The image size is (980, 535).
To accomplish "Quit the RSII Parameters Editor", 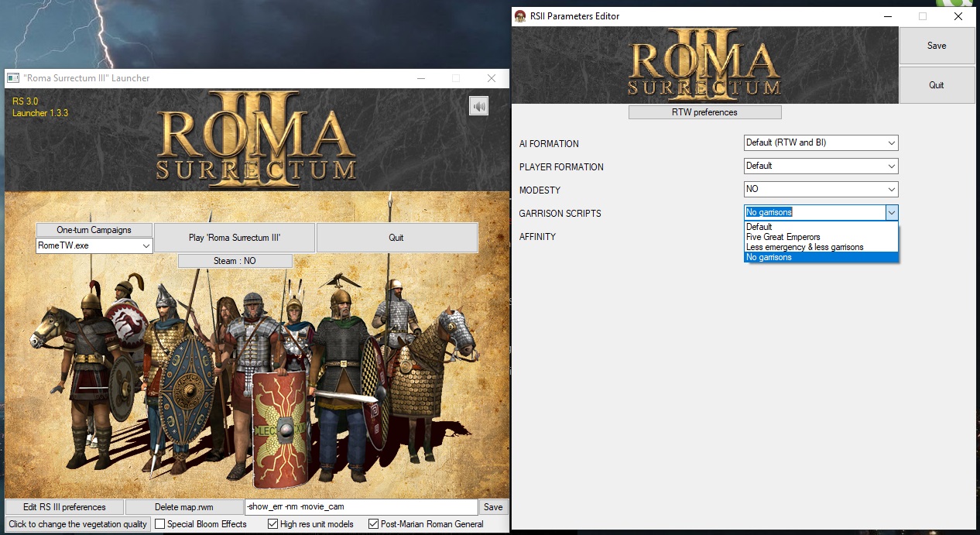I will click(x=937, y=85).
